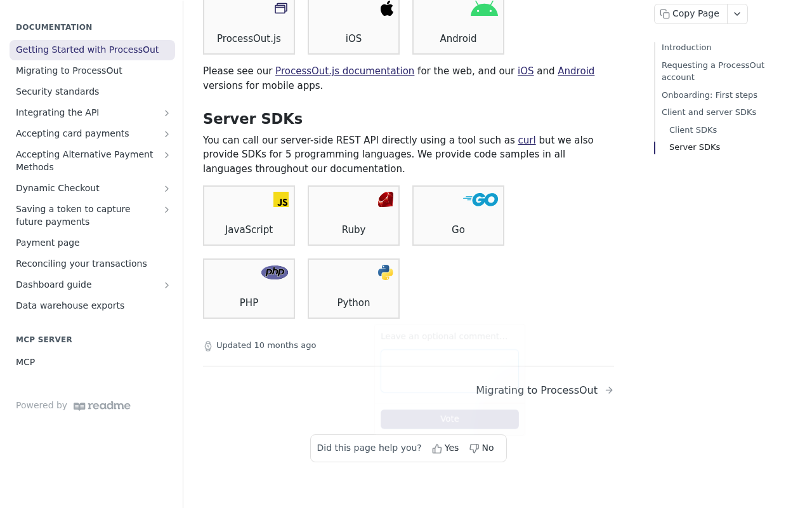The height and width of the screenshot is (508, 812).
Task: Click the readme logo in sidebar footer
Action: (102, 406)
